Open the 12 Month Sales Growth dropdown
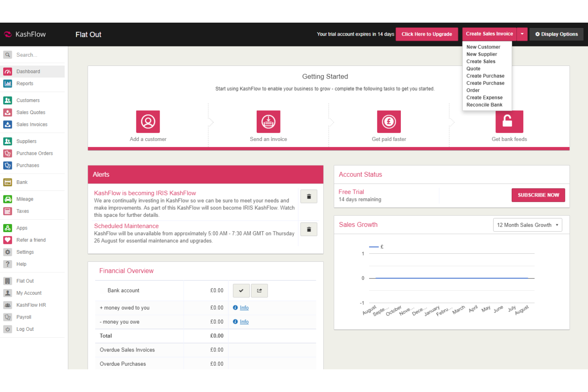The image size is (588, 392). click(x=528, y=225)
